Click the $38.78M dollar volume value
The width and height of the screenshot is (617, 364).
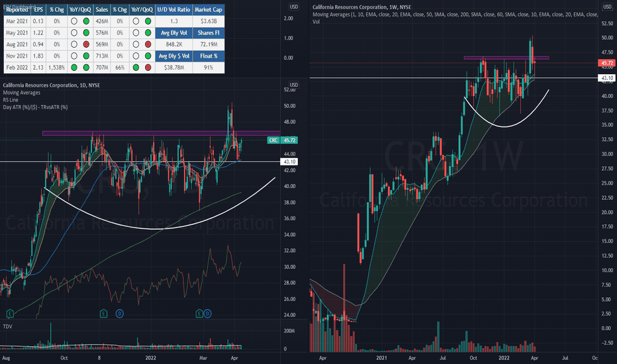coord(174,68)
